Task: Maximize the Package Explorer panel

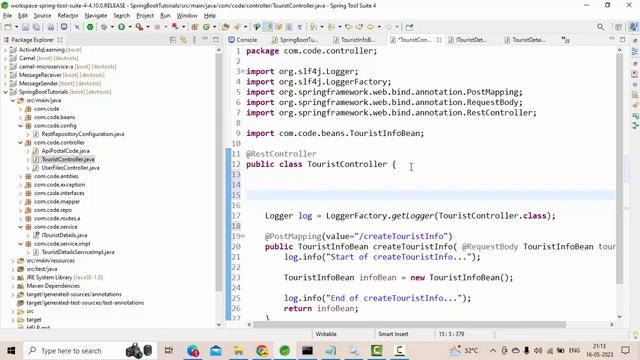Action: (216, 40)
